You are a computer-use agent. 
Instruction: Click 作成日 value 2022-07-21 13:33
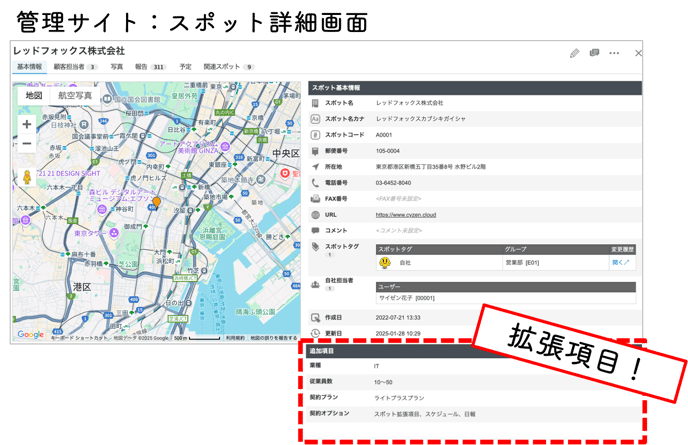pos(398,317)
